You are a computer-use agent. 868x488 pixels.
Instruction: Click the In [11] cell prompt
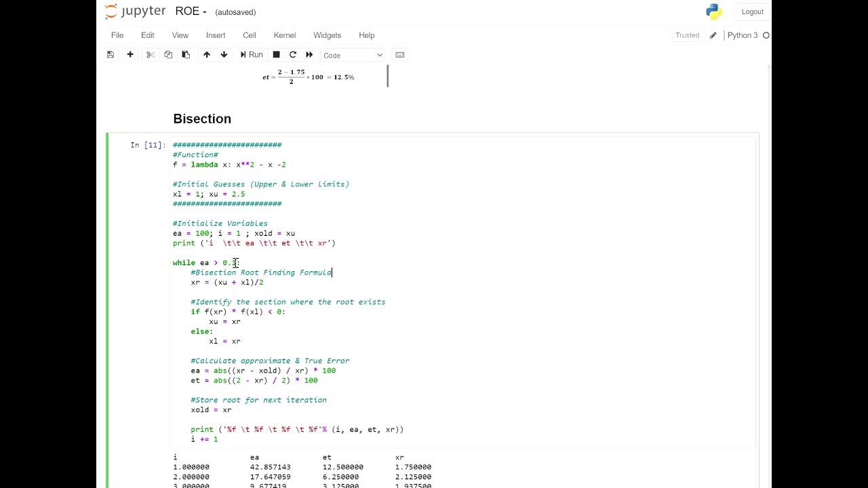click(x=148, y=145)
